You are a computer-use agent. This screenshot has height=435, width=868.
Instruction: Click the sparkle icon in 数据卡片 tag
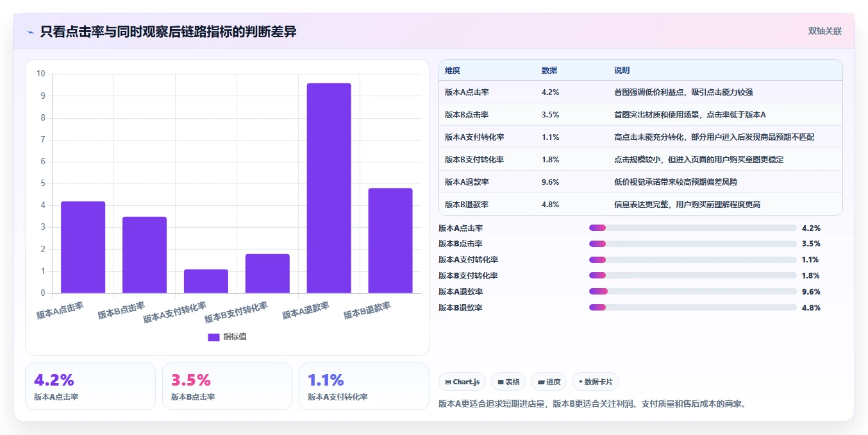[581, 381]
